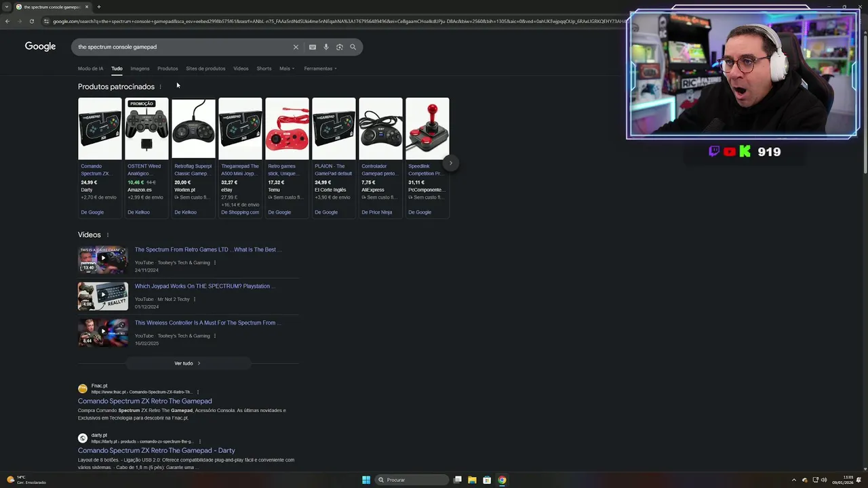868x488 pixels.
Task: Switch to the Shorts tab
Action: 264,68
